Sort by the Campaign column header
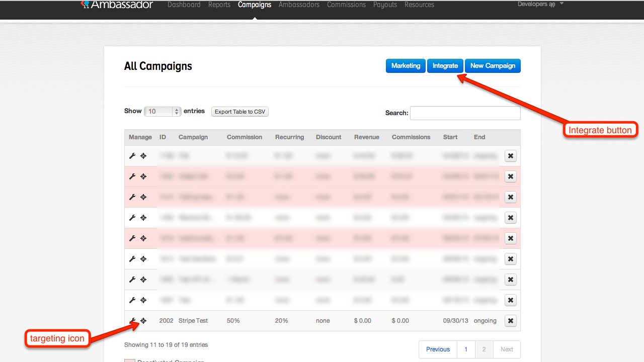Viewport: 644px width, 362px height. coord(193,137)
